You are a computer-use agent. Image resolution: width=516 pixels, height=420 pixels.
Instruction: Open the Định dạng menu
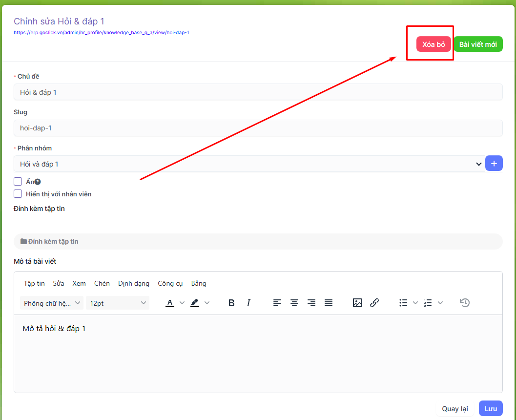(x=134, y=283)
